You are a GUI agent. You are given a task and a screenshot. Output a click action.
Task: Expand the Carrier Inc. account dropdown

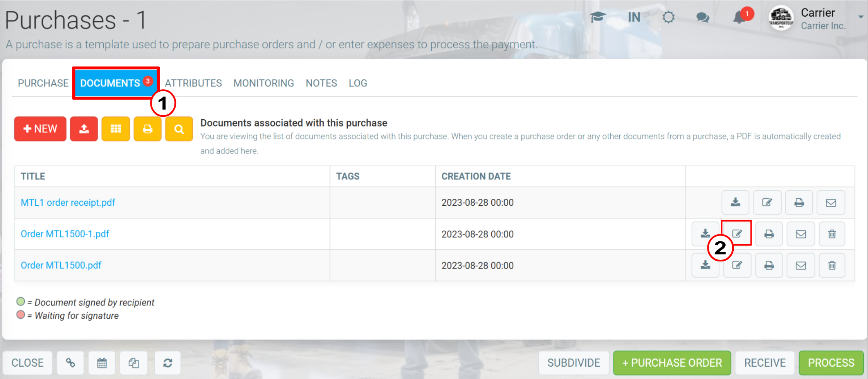pos(861,17)
